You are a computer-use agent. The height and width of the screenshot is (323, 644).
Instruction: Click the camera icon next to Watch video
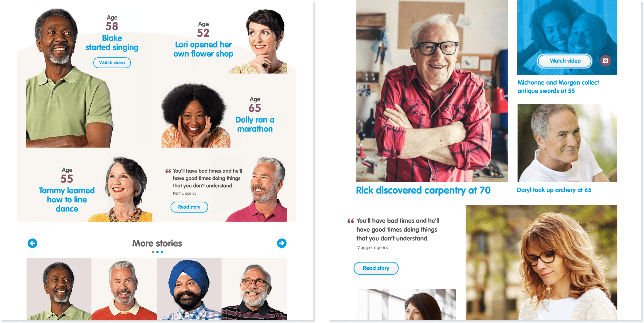pyautogui.click(x=605, y=61)
